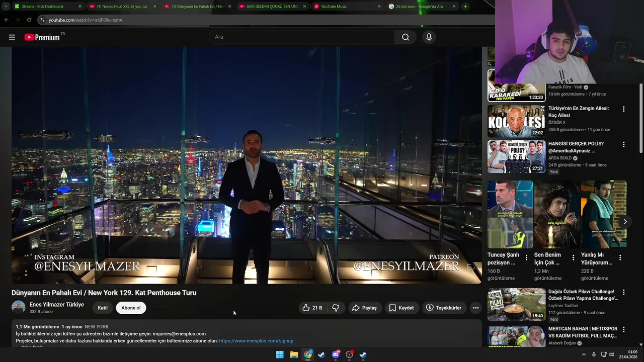The width and height of the screenshot is (644, 362).
Task: Open MERTCAN BAHAR METOSPOR video title
Action: (x=583, y=332)
